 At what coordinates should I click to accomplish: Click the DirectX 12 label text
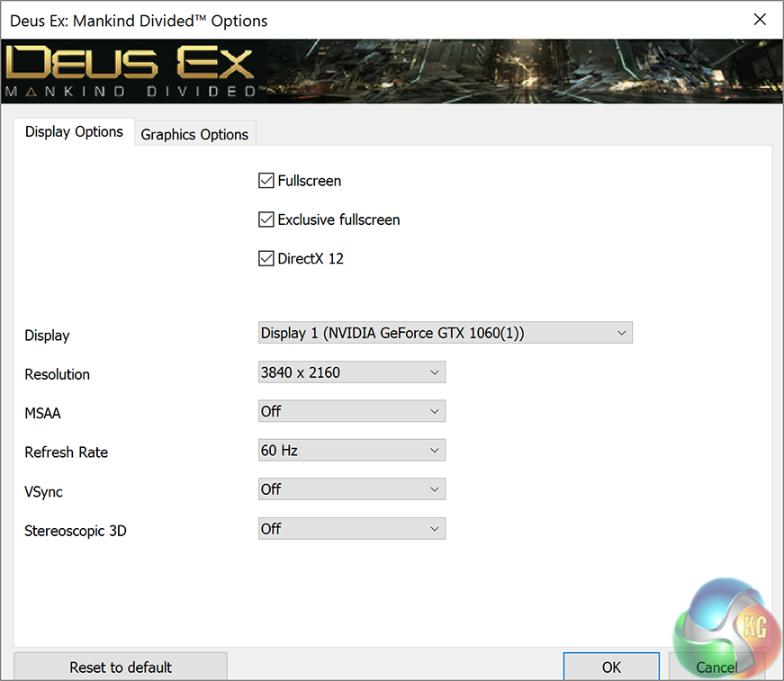[311, 259]
